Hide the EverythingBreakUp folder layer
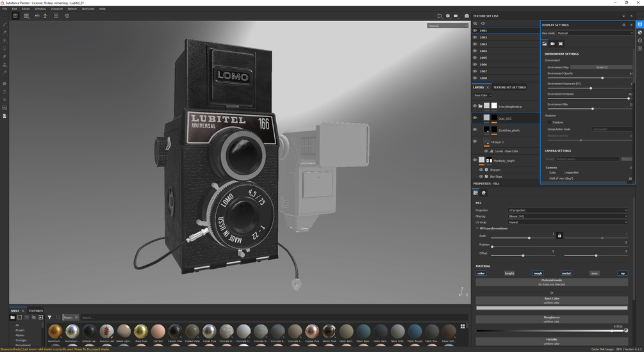 [x=475, y=106]
